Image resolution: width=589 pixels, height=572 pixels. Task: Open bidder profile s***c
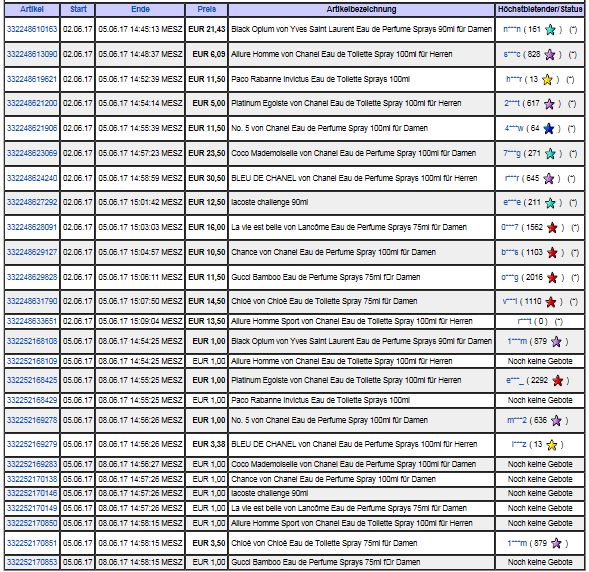point(512,54)
